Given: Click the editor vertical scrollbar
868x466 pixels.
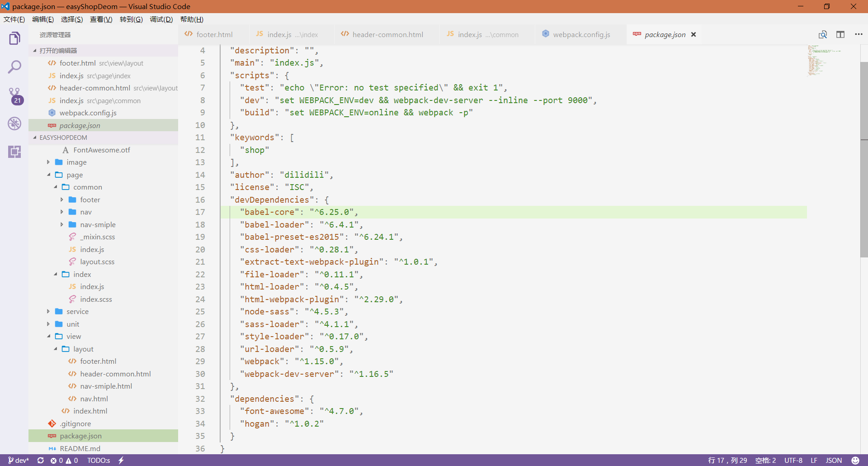Looking at the screenshot, I should point(863,159).
